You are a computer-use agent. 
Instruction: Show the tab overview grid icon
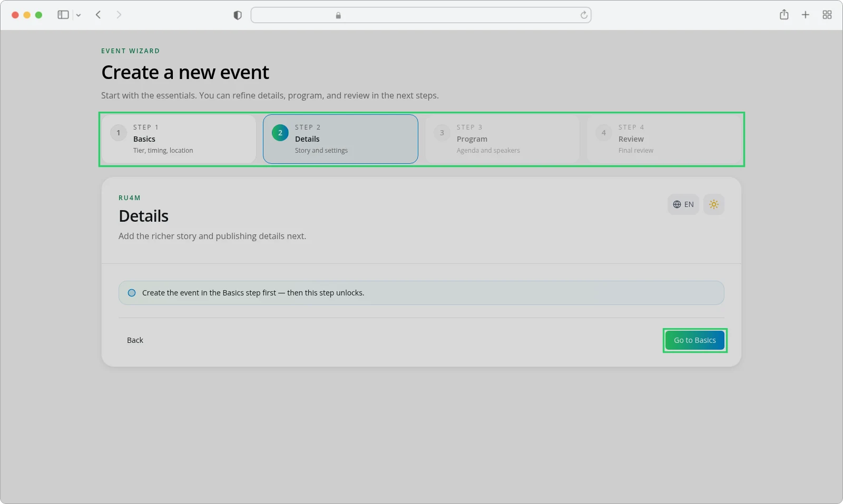pyautogui.click(x=827, y=15)
